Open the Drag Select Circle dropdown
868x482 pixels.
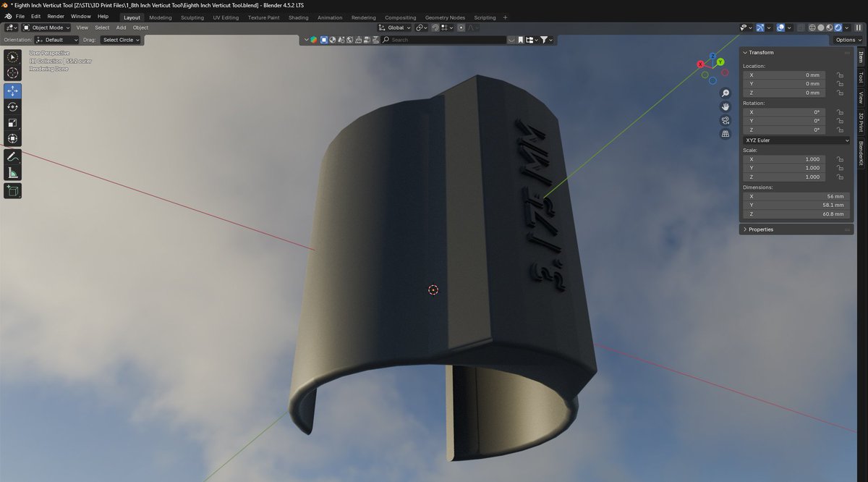coord(121,40)
